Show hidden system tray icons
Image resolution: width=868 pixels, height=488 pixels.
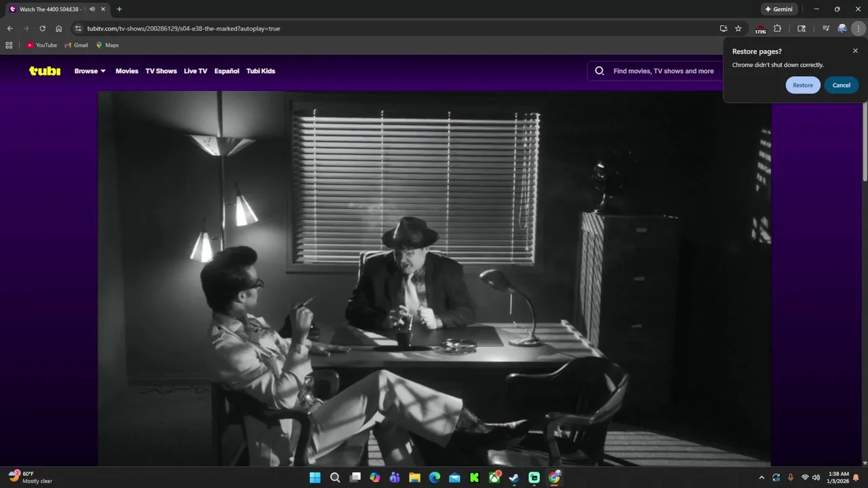tap(761, 477)
